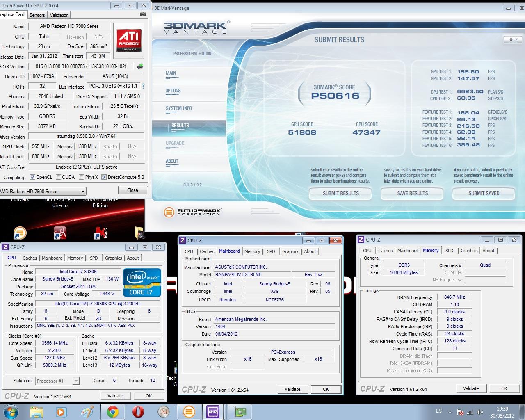Open the folder icon on the desktop

click(140, 233)
